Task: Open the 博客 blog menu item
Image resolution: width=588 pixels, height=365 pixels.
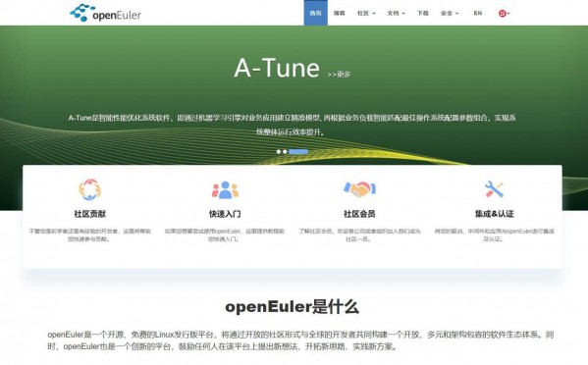Action: click(x=339, y=13)
